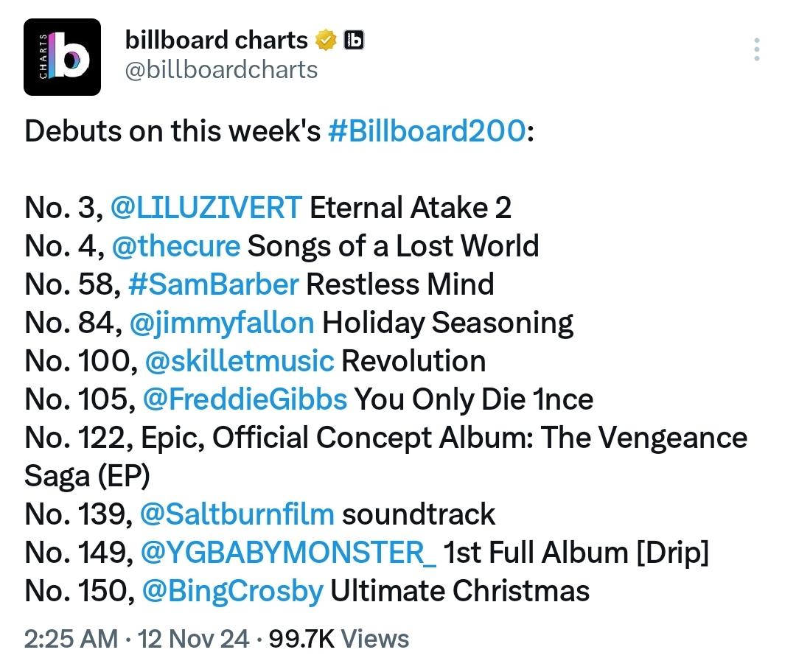Open the #Billboard200 hashtag
The width and height of the screenshot is (796, 672).
(x=427, y=131)
